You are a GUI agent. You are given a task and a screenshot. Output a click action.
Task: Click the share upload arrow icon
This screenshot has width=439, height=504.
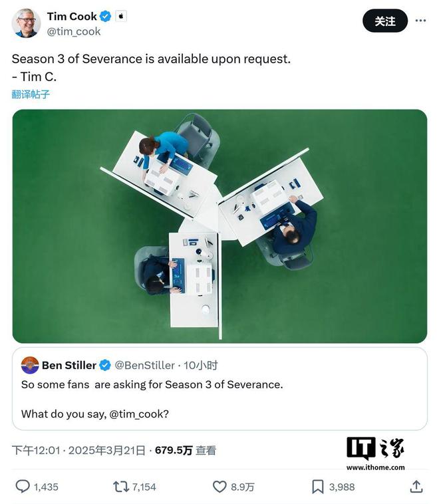click(x=416, y=486)
